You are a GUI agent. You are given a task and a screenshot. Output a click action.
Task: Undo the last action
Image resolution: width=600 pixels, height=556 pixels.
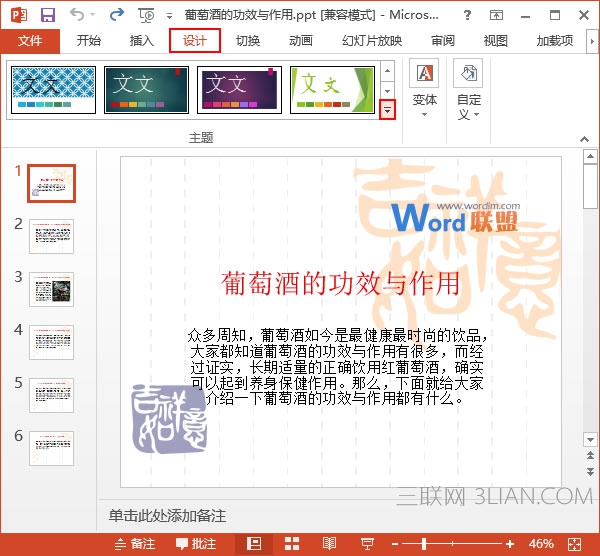click(77, 15)
